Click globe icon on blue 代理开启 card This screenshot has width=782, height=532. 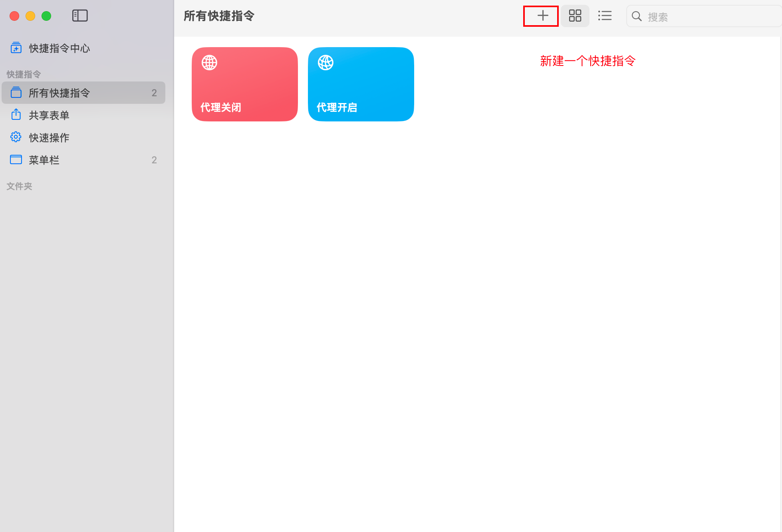[326, 63]
